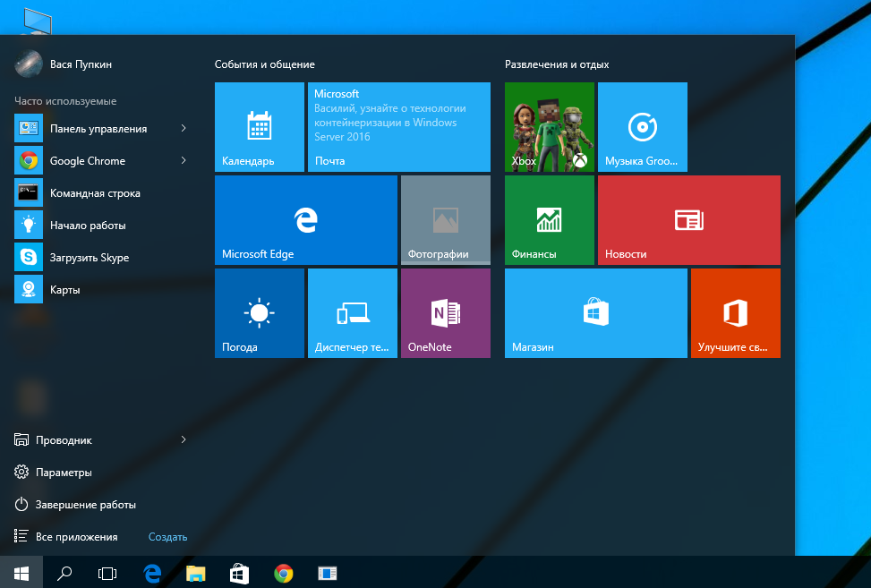This screenshot has width=871, height=588.
Task: Open the Календарь tile
Action: point(260,127)
